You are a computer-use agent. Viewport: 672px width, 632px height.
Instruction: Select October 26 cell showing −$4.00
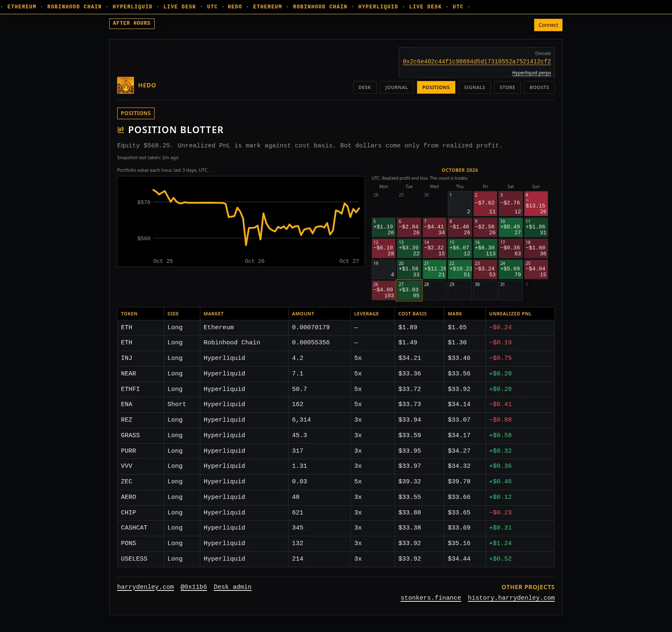pyautogui.click(x=383, y=290)
